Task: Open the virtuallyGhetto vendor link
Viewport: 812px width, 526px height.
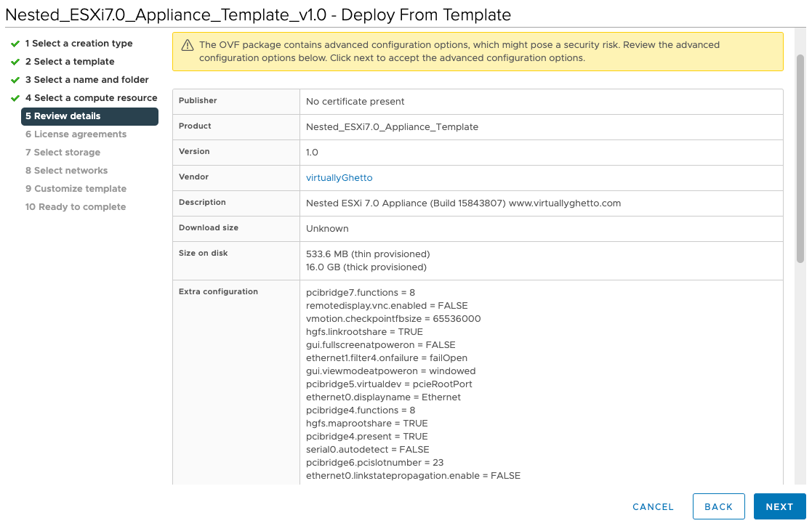Action: pyautogui.click(x=339, y=177)
